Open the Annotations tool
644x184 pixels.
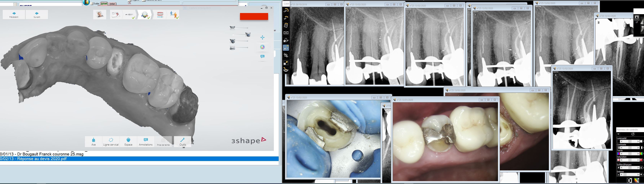point(145,141)
